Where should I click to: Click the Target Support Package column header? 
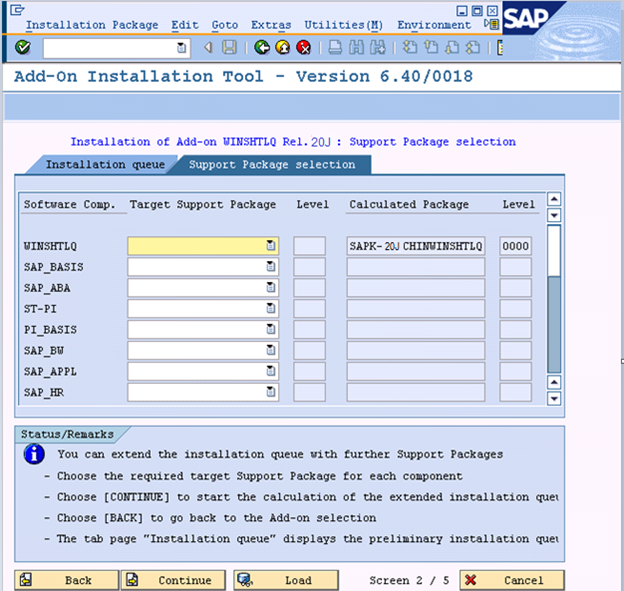(x=203, y=205)
